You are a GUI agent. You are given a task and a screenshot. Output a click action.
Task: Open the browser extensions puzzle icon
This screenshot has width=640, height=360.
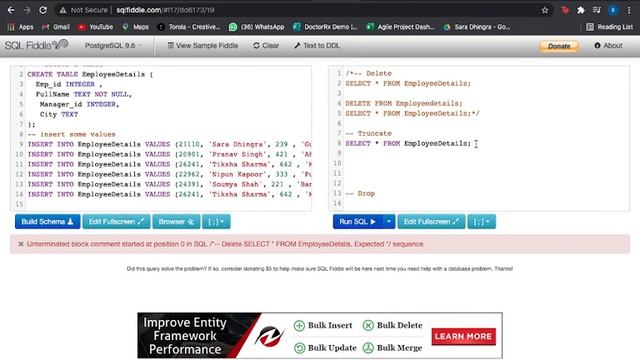[x=581, y=10]
